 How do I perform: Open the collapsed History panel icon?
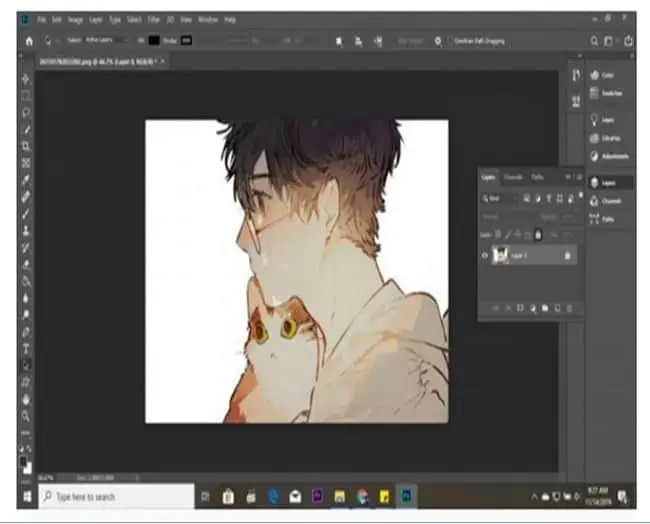pos(576,75)
